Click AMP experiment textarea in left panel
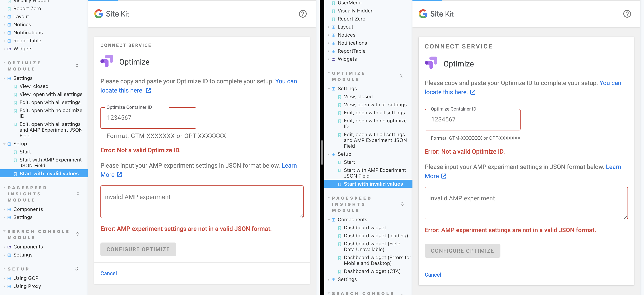 202,202
